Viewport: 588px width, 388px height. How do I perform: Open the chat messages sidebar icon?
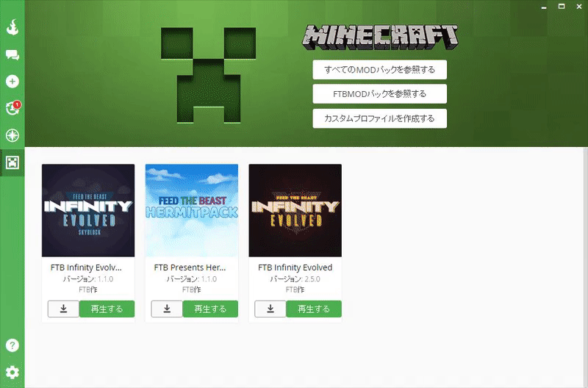tap(12, 55)
